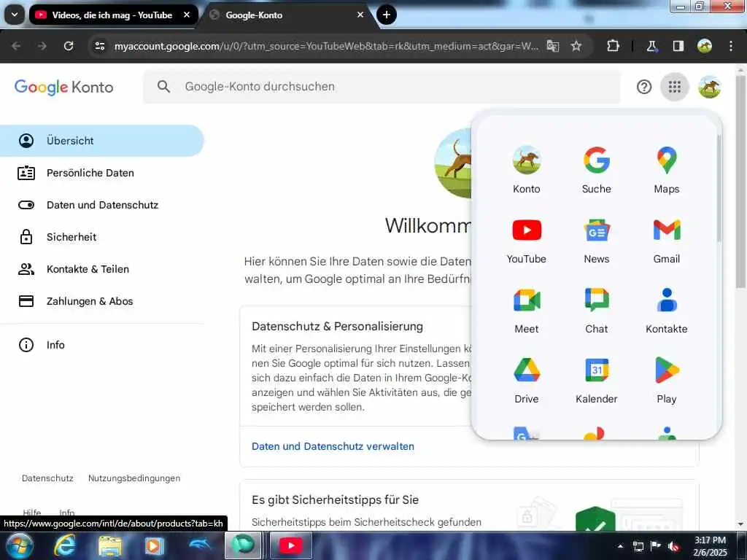Open Google Play from apps grid

point(667,380)
